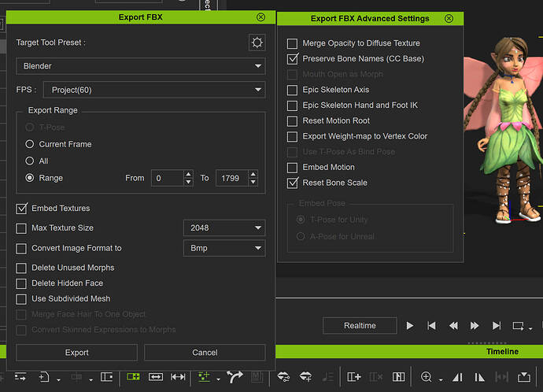Click the Cancel button

pyautogui.click(x=205, y=353)
